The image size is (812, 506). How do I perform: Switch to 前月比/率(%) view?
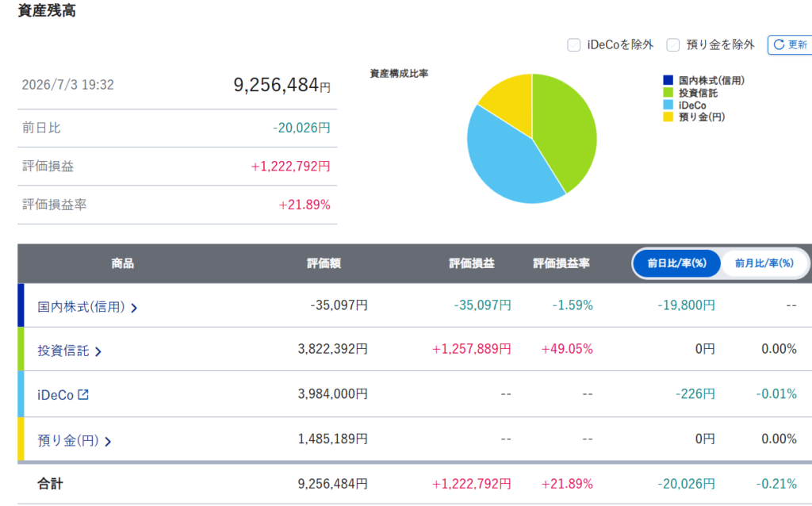click(x=764, y=263)
